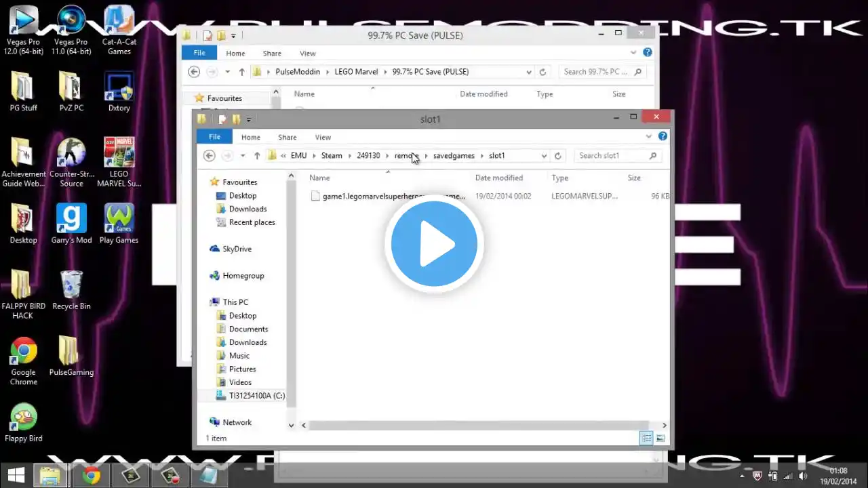Open the Recycle Bin
The width and height of the screenshot is (868, 488).
pyautogui.click(x=71, y=290)
